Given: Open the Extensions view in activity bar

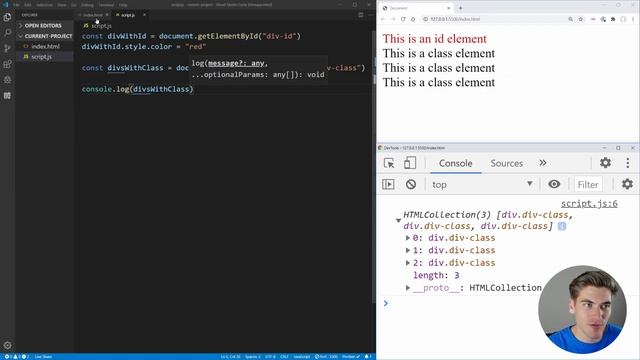Looking at the screenshot, I should [x=7, y=64].
